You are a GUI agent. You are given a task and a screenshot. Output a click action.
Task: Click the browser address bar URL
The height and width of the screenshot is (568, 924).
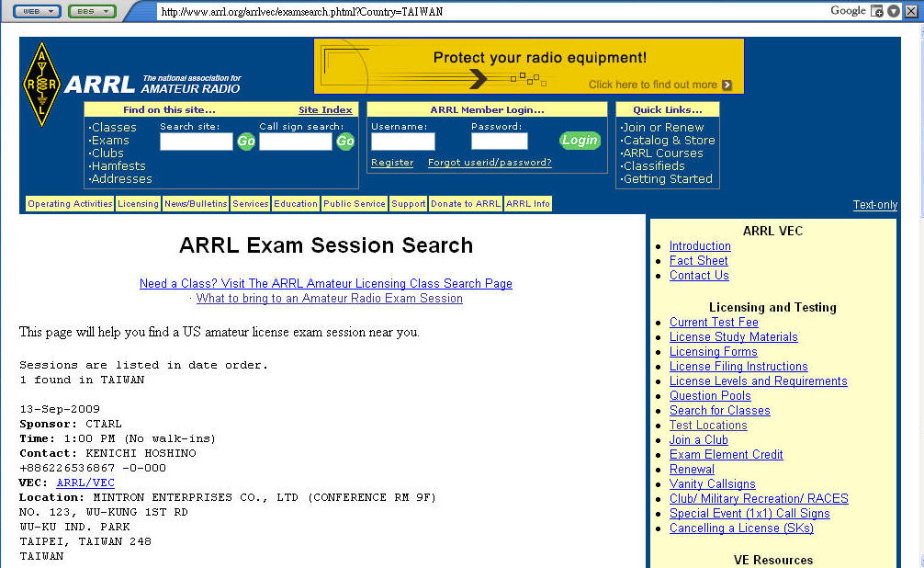301,12
